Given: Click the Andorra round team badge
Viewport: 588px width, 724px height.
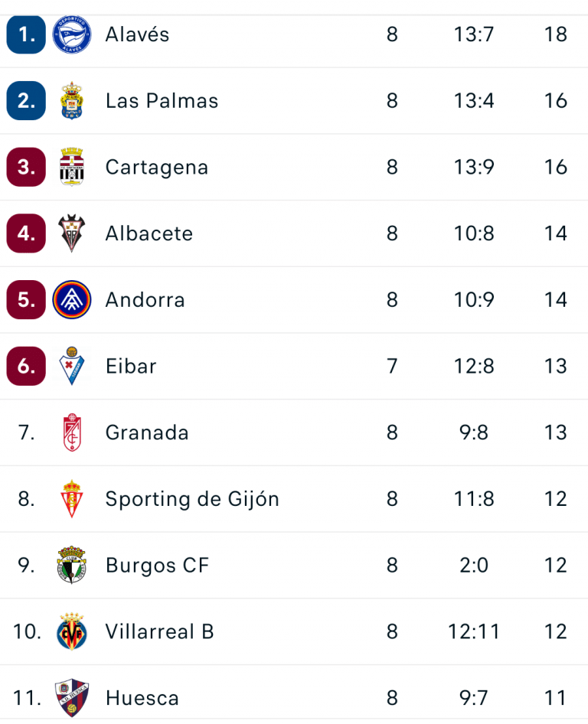Looking at the screenshot, I should pos(72,300).
